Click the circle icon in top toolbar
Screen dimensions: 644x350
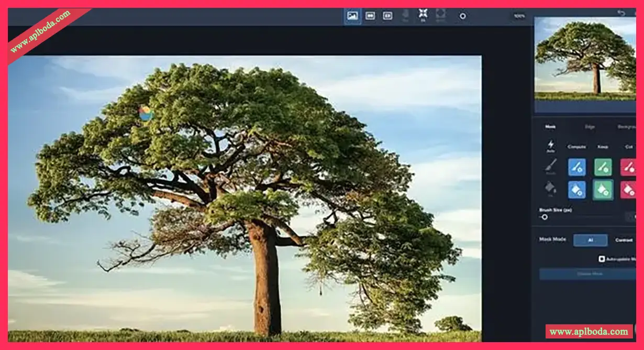462,16
